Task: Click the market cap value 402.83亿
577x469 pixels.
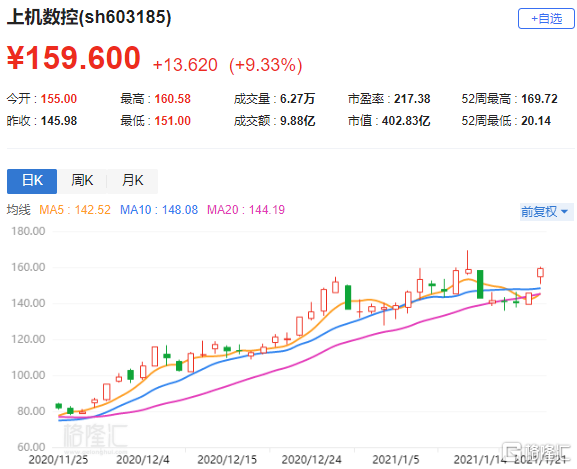Action: pos(406,121)
